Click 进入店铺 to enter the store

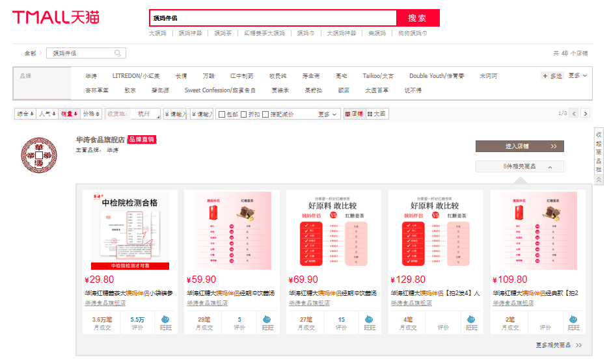click(x=519, y=146)
